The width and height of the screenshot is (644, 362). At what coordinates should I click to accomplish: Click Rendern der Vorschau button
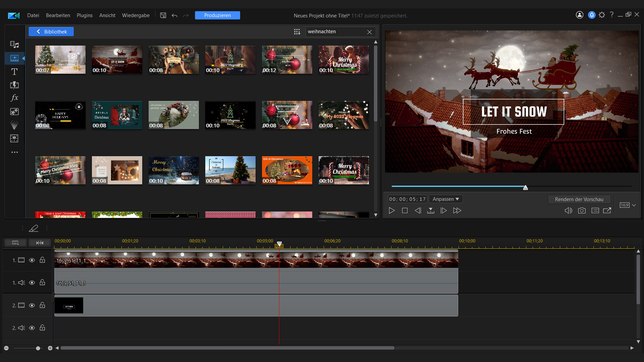coord(579,199)
